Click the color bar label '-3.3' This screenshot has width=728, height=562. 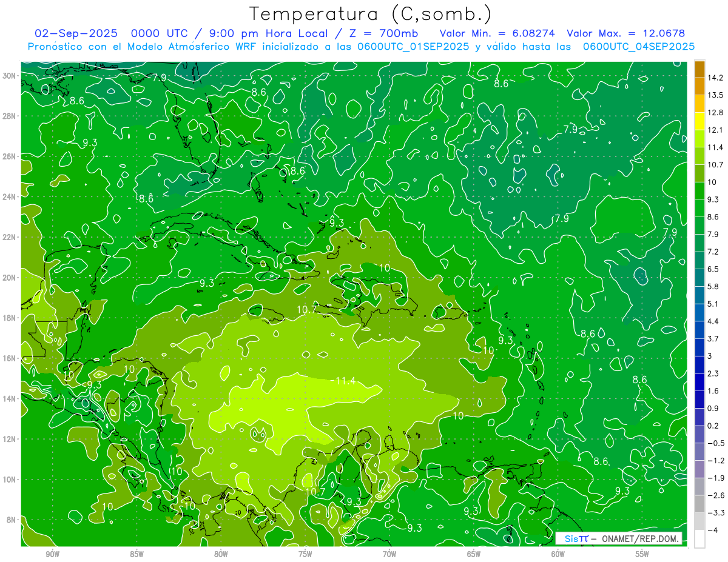(716, 512)
